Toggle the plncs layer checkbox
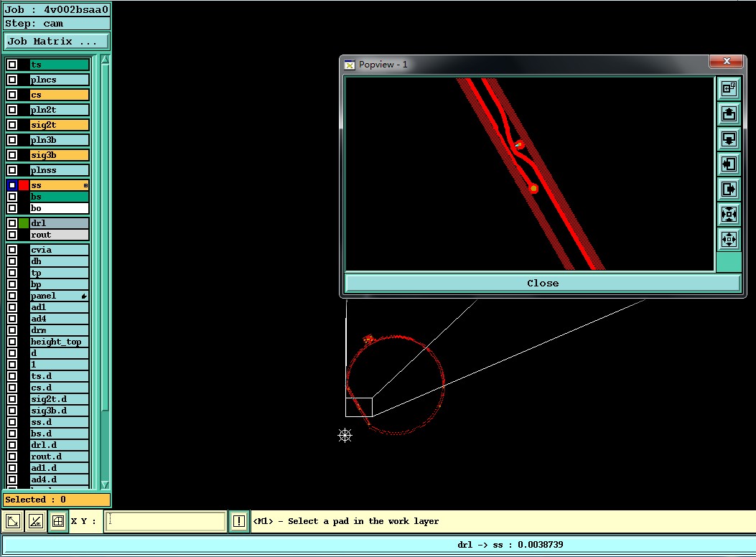The height and width of the screenshot is (557, 756). (x=12, y=80)
